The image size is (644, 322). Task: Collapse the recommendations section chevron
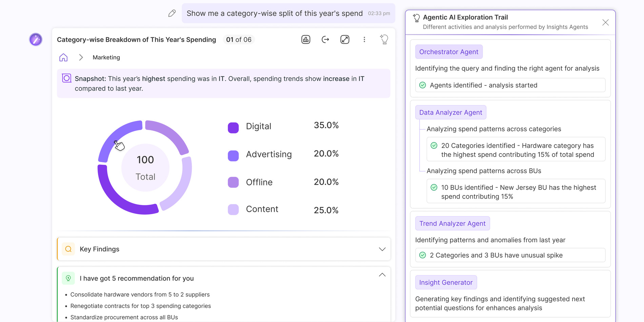click(382, 275)
